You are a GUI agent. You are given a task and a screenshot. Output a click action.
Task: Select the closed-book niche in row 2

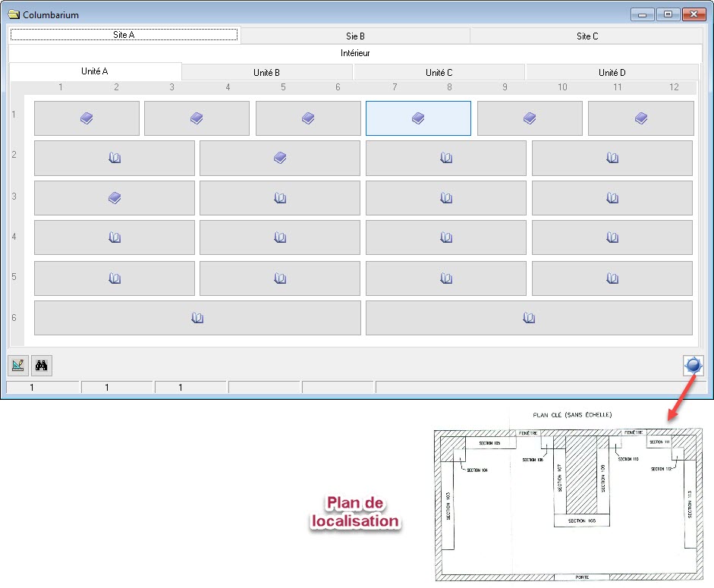279,158
